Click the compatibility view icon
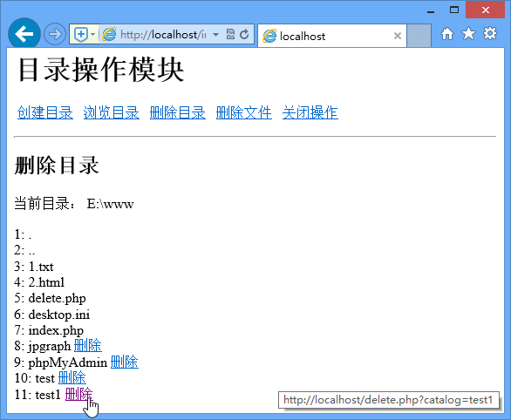 click(x=230, y=34)
